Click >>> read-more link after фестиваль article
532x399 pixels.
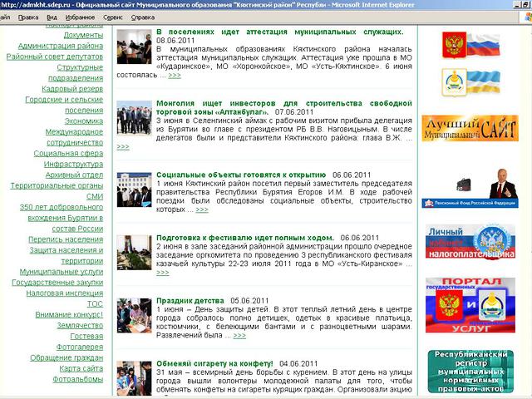[163, 273]
